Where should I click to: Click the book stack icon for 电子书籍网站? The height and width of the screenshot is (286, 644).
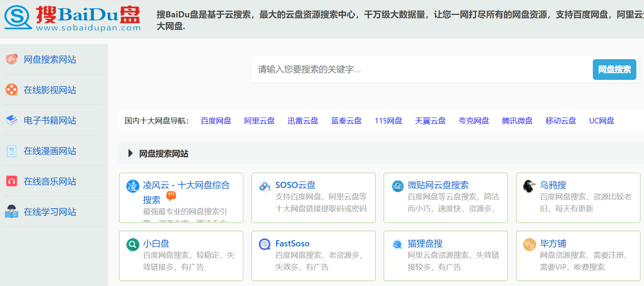[12, 120]
